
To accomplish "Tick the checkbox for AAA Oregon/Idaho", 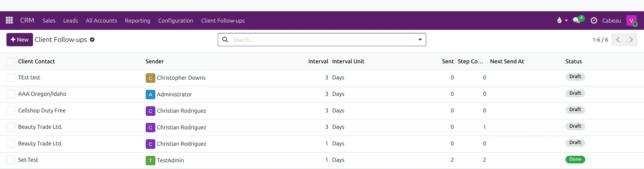I will [x=10, y=94].
